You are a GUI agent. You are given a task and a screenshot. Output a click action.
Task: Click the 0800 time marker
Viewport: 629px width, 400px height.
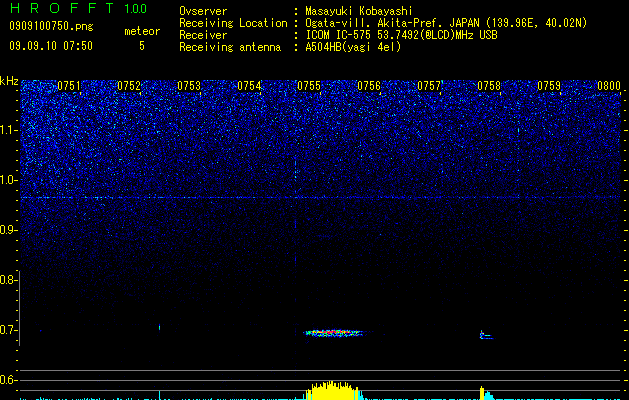pos(609,86)
